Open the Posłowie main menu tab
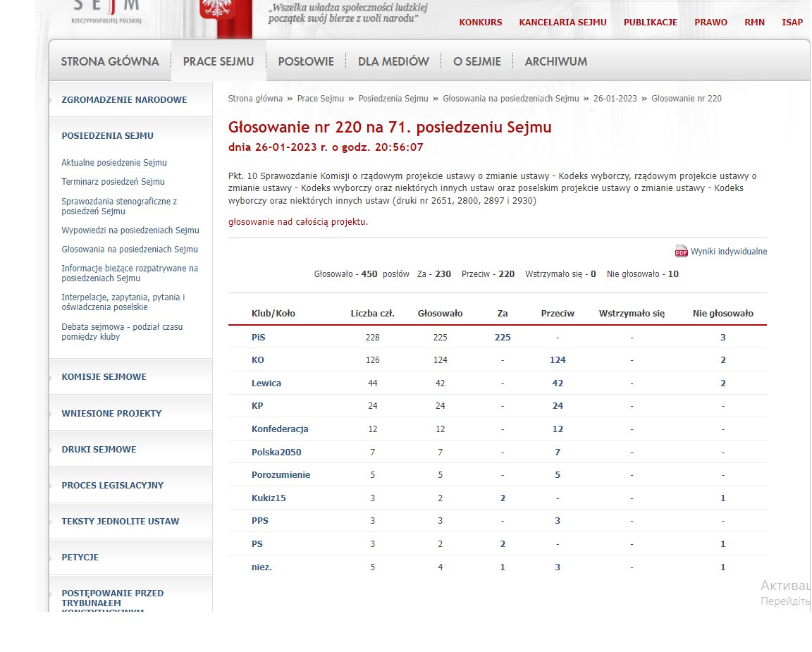The image size is (812, 652). tap(306, 61)
